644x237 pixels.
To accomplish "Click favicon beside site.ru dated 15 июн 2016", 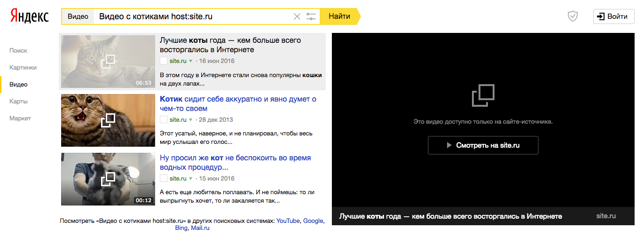I will [x=164, y=178].
